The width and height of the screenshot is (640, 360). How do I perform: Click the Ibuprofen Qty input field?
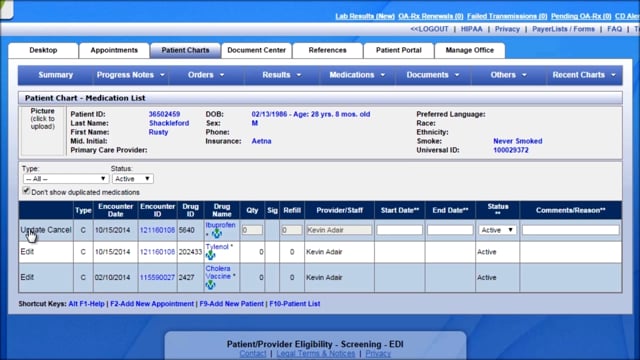click(x=252, y=230)
